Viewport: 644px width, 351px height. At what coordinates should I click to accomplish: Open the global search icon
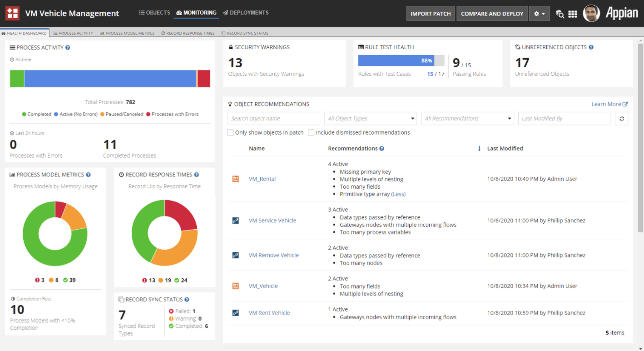(x=560, y=14)
